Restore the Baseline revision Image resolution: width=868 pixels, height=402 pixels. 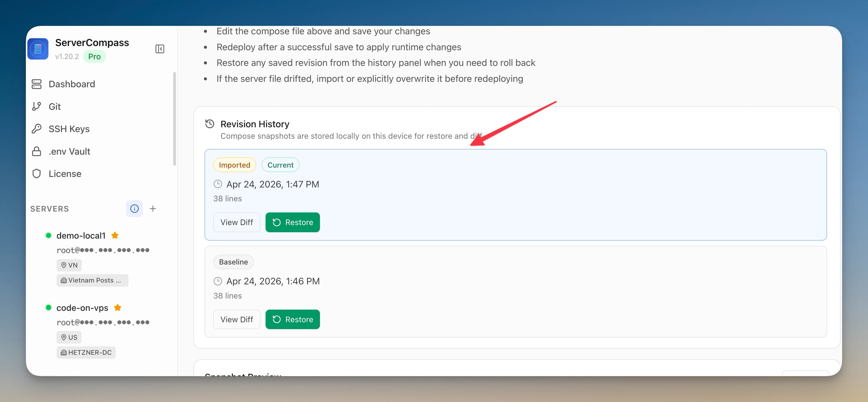(x=292, y=319)
